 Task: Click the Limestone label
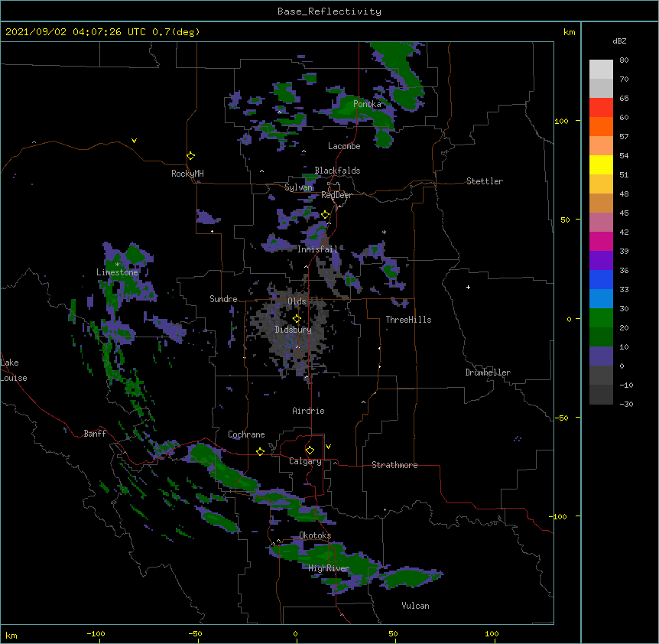[x=117, y=272]
